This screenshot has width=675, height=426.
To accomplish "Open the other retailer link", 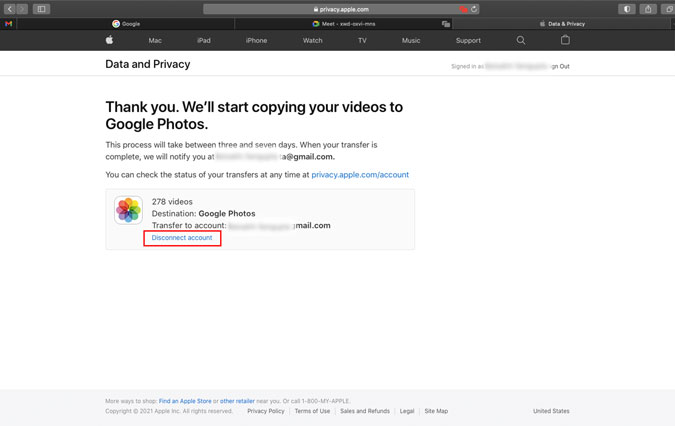I will pyautogui.click(x=237, y=401).
